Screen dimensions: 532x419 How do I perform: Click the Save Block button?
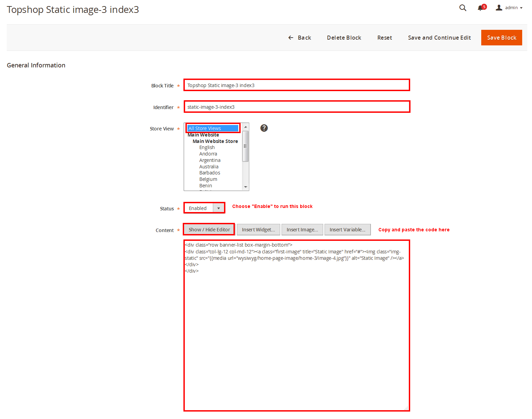click(x=502, y=38)
